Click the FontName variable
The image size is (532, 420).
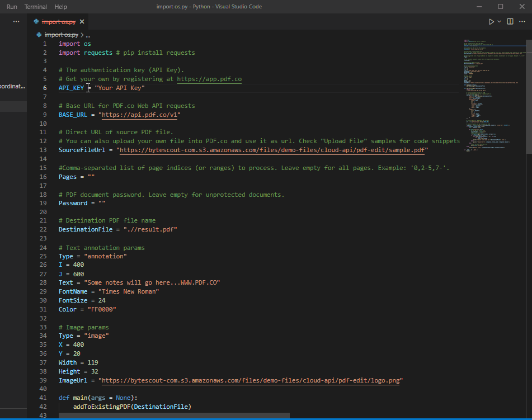point(73,292)
